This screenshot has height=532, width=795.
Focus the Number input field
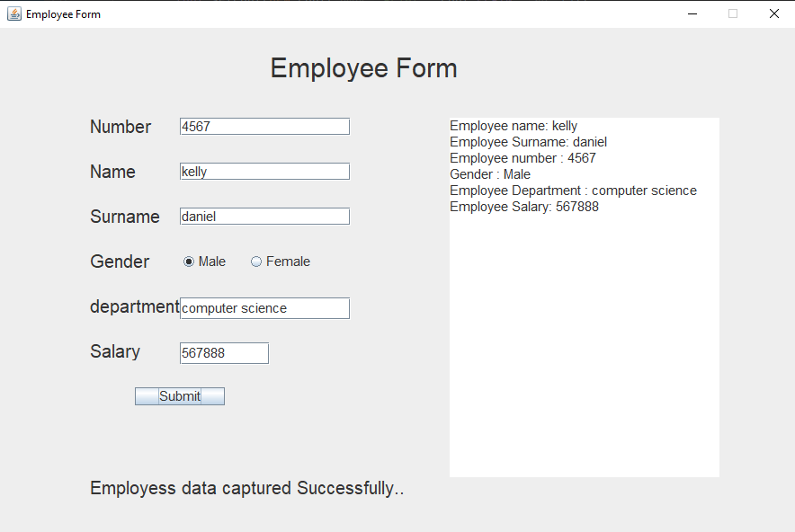(x=264, y=126)
